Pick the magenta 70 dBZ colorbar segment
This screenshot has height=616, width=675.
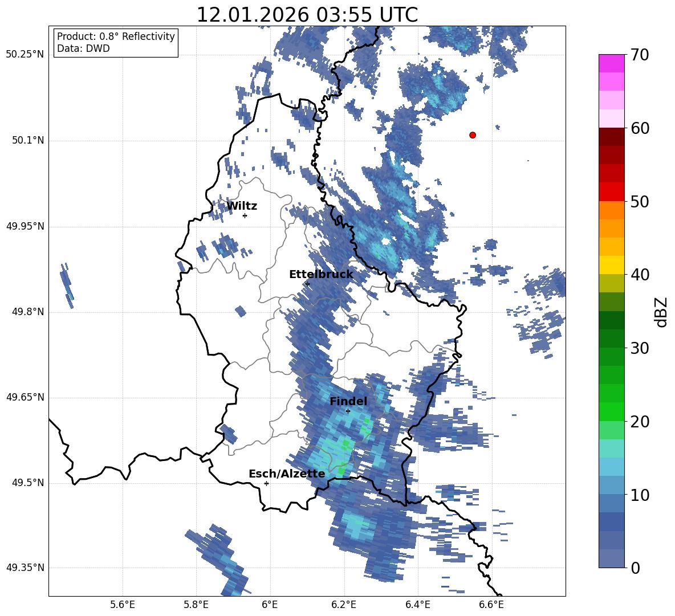tap(611, 63)
